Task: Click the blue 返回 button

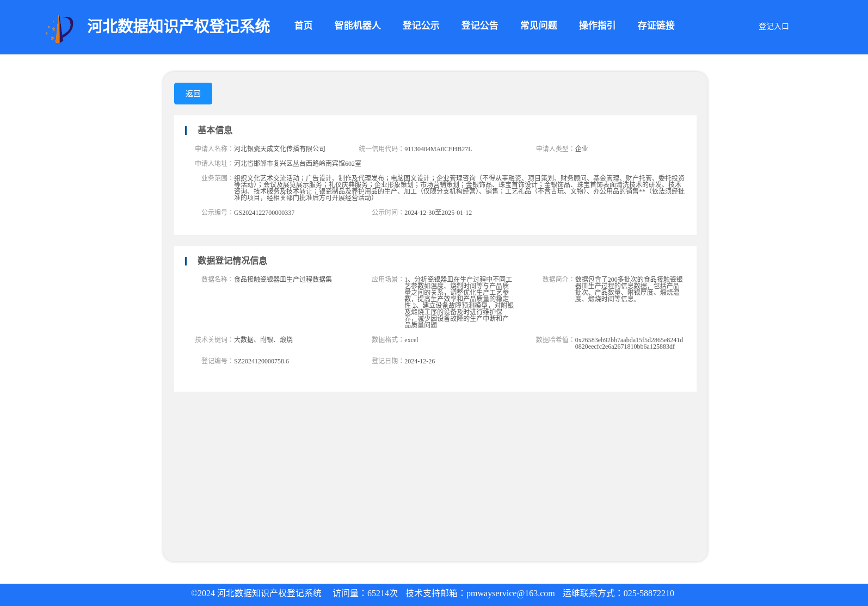Action: point(193,94)
